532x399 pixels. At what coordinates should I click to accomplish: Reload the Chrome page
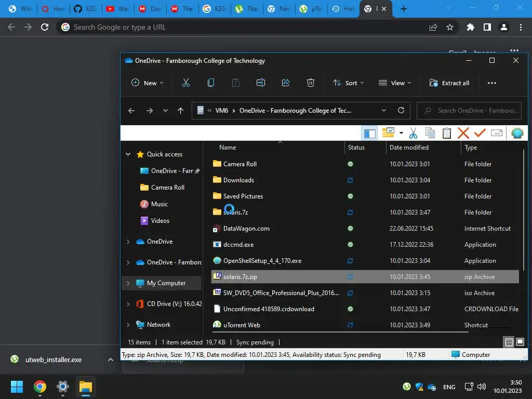[x=45, y=27]
